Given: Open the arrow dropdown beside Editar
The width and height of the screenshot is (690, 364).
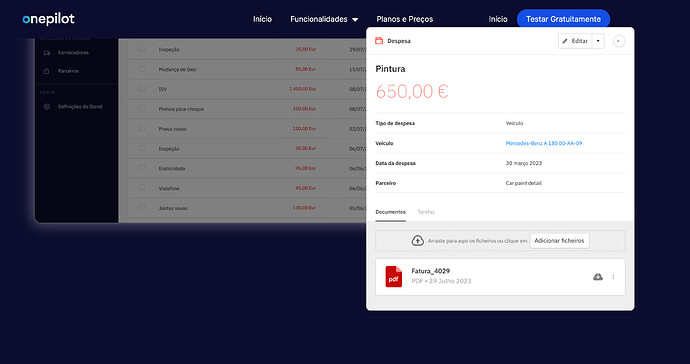Looking at the screenshot, I should point(598,41).
